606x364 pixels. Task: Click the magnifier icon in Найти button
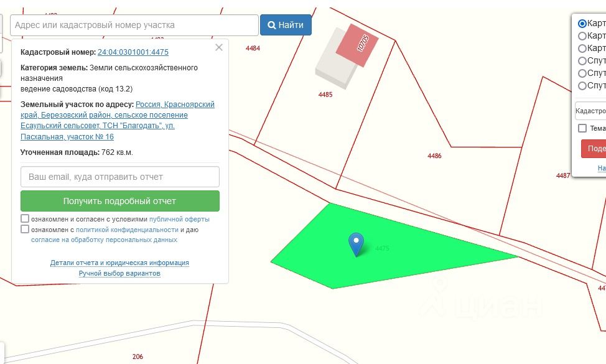[x=272, y=25]
